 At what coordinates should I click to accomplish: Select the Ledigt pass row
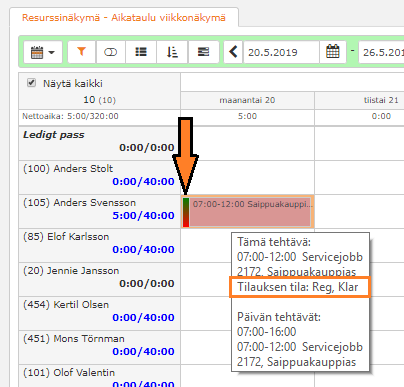click(99, 143)
